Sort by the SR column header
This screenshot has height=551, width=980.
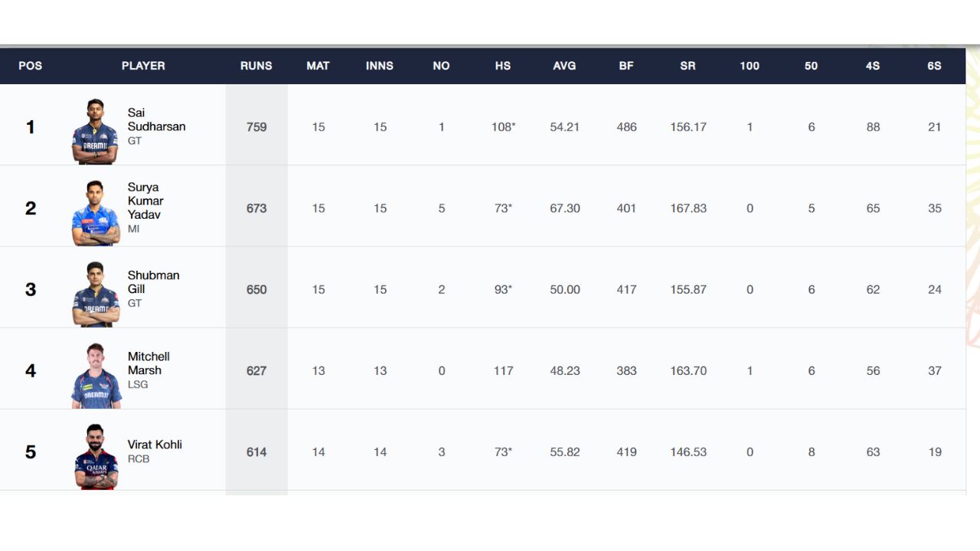(x=688, y=66)
